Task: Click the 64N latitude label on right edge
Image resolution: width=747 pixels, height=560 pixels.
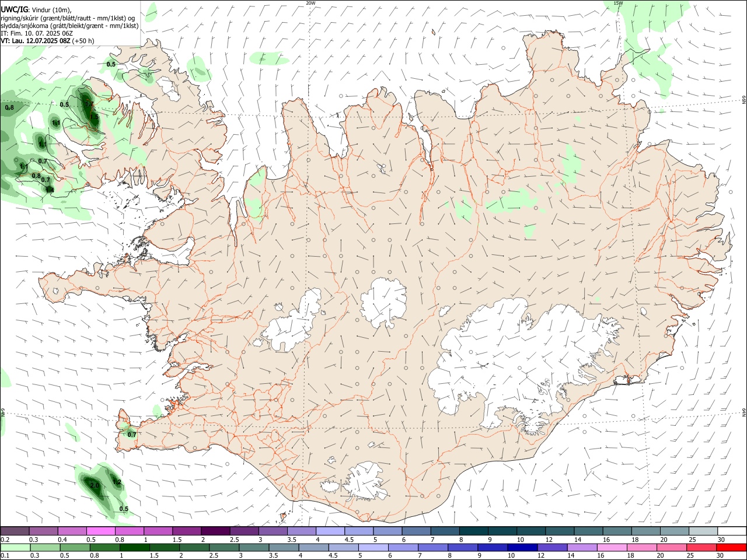Action: point(744,412)
